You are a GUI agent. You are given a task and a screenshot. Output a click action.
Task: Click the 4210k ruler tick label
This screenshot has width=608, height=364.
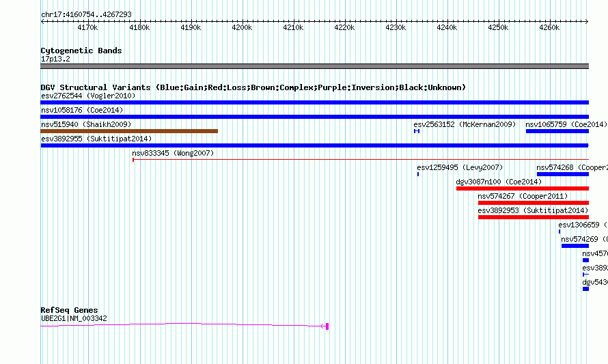pos(293,28)
